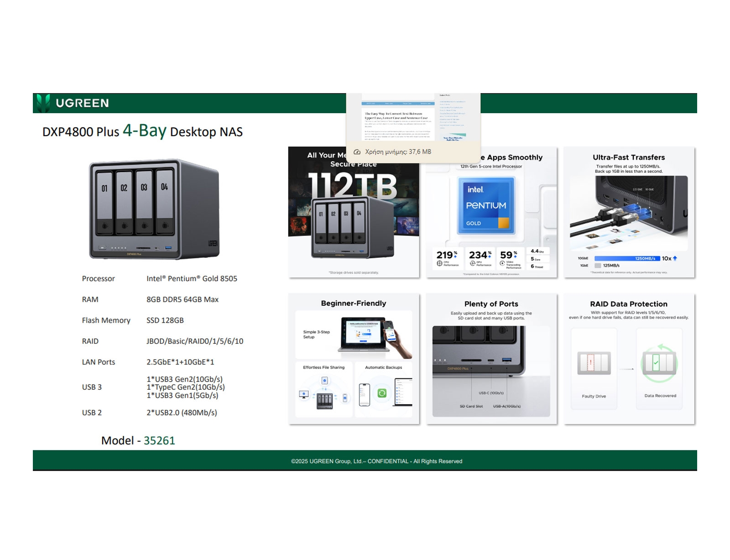The width and height of the screenshot is (730, 560).
Task: Click the model number 35261
Action: point(159,440)
